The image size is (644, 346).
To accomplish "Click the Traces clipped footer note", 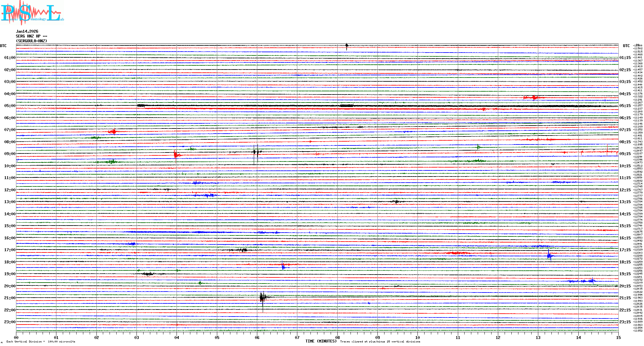I will tap(380, 342).
